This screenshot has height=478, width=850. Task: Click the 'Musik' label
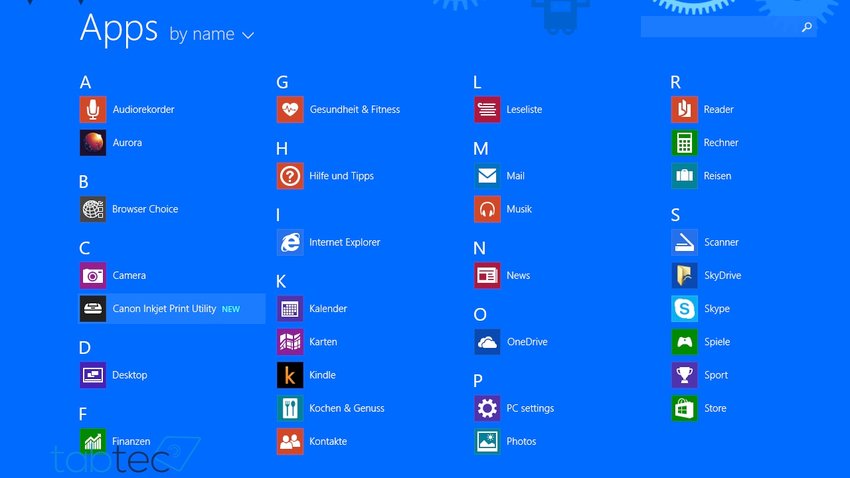[x=519, y=209]
